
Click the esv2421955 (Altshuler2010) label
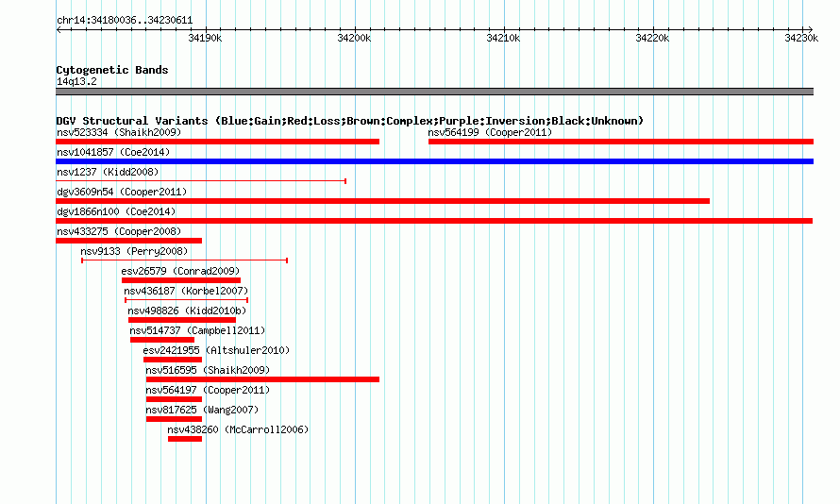216,350
